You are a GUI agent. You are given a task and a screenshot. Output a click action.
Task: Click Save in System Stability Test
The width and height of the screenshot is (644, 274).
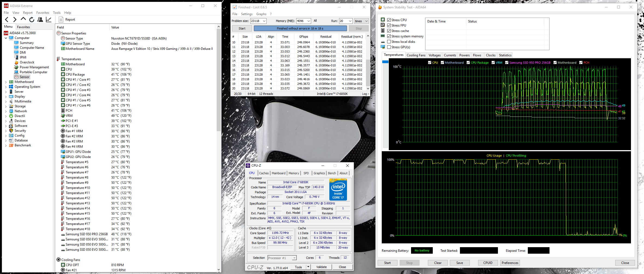tap(460, 263)
